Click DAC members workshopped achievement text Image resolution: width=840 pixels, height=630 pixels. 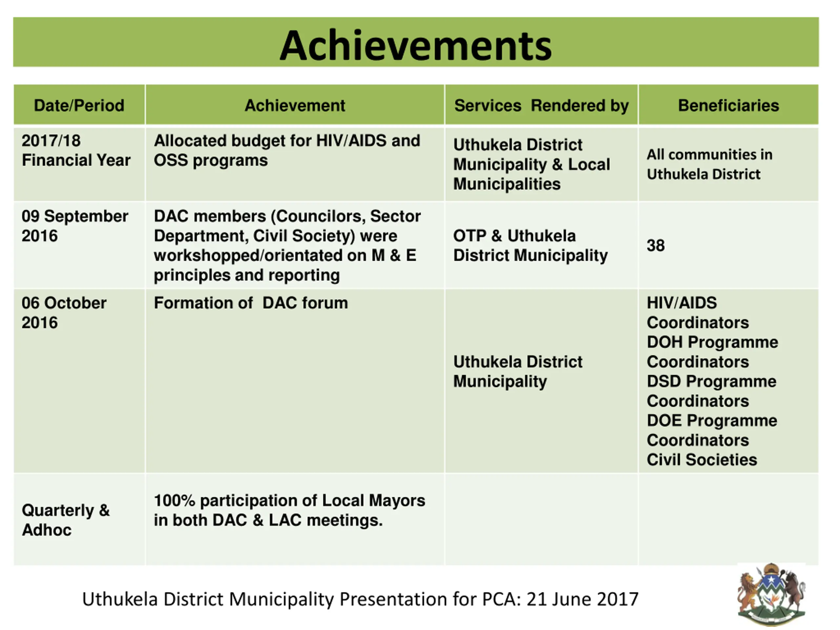click(x=287, y=245)
